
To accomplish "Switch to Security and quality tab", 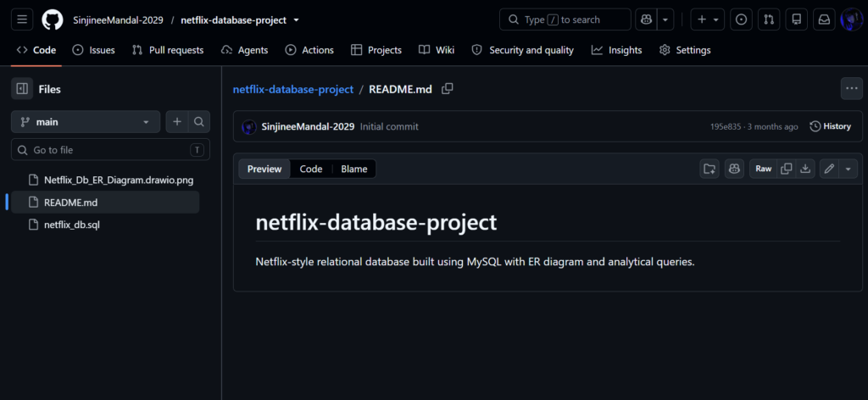I will [x=522, y=50].
